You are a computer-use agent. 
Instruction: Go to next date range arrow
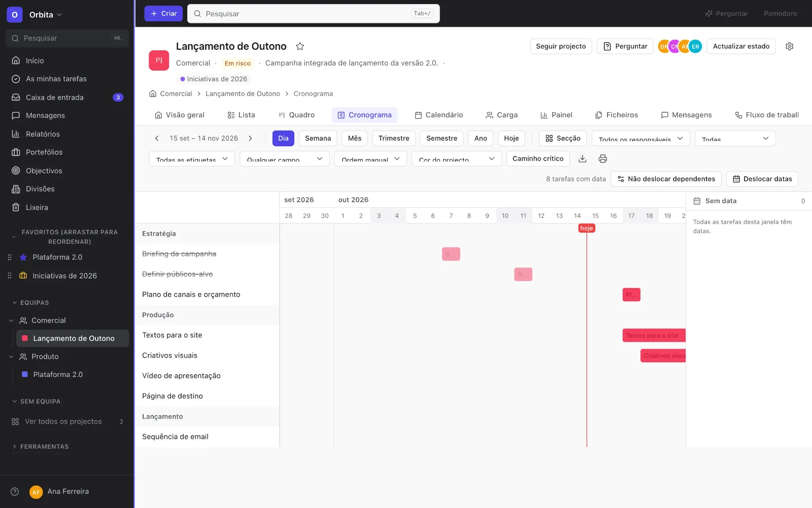[x=250, y=138]
